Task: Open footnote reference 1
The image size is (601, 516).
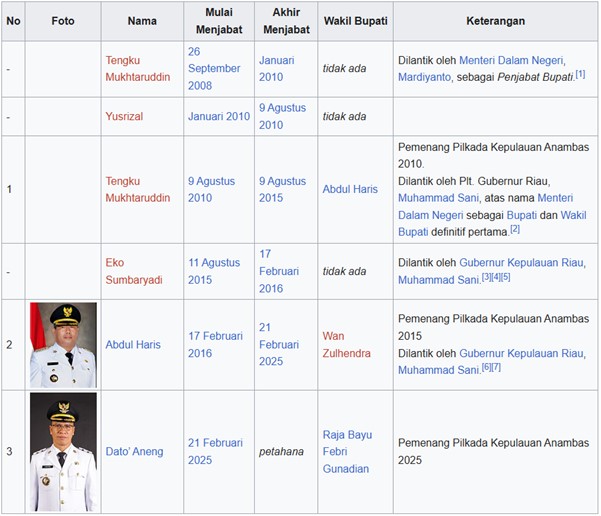Action: click(580, 74)
